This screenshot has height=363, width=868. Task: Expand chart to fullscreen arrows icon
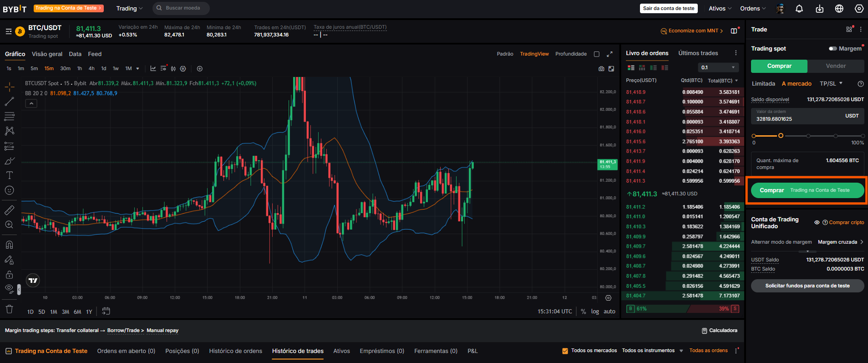click(x=609, y=54)
